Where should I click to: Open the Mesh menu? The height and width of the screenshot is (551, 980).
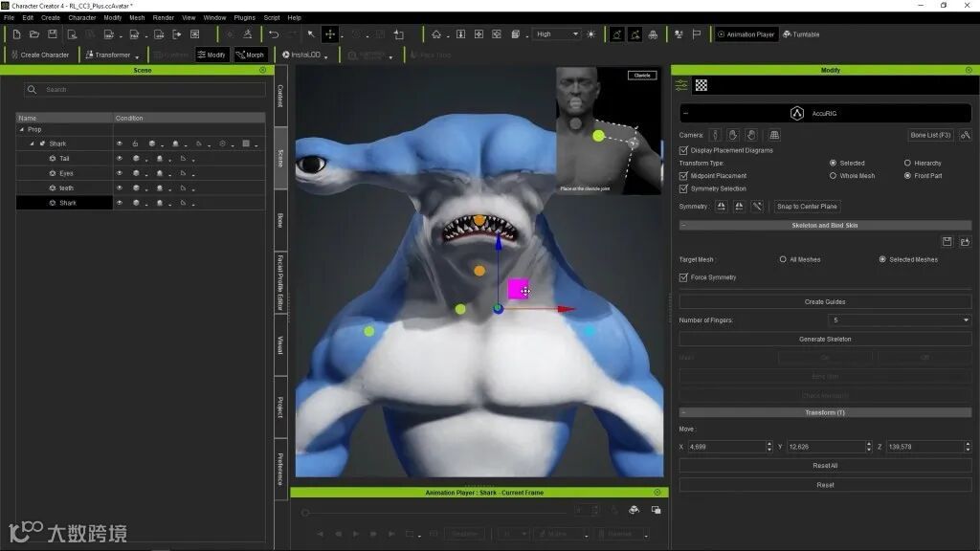[x=137, y=17]
